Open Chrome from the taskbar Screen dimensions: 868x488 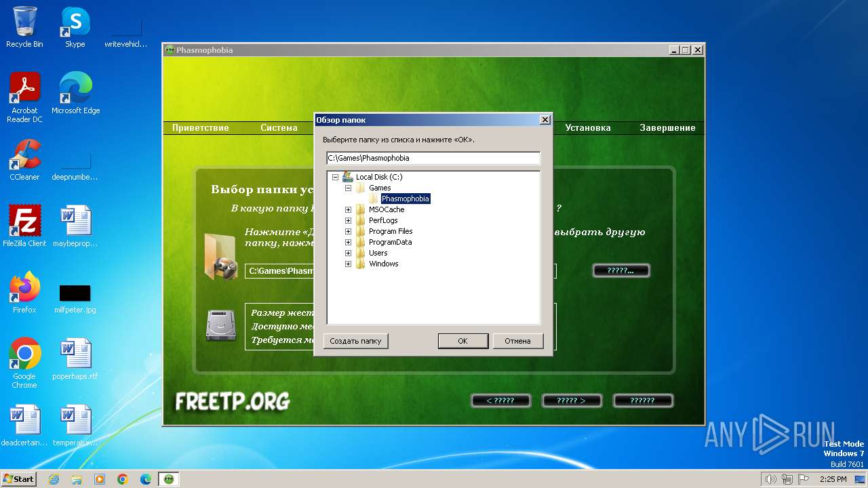[123, 479]
